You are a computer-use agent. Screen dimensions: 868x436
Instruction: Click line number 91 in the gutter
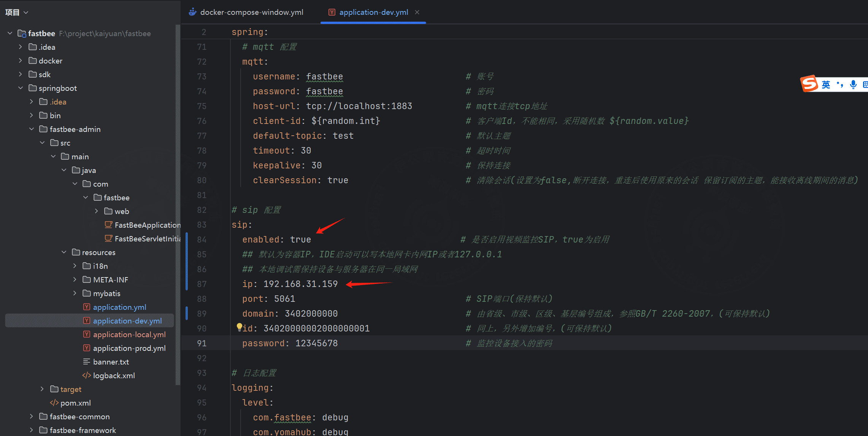tap(202, 343)
